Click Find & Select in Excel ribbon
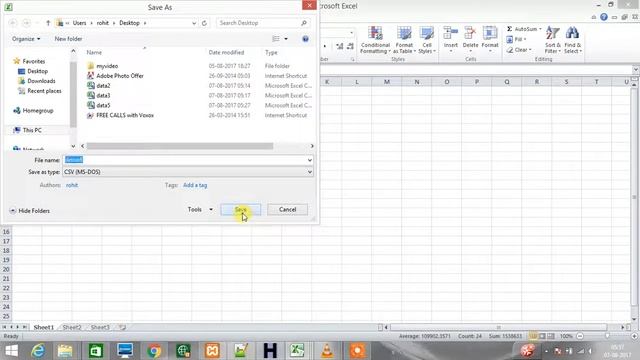640x360 pixels. 573,40
